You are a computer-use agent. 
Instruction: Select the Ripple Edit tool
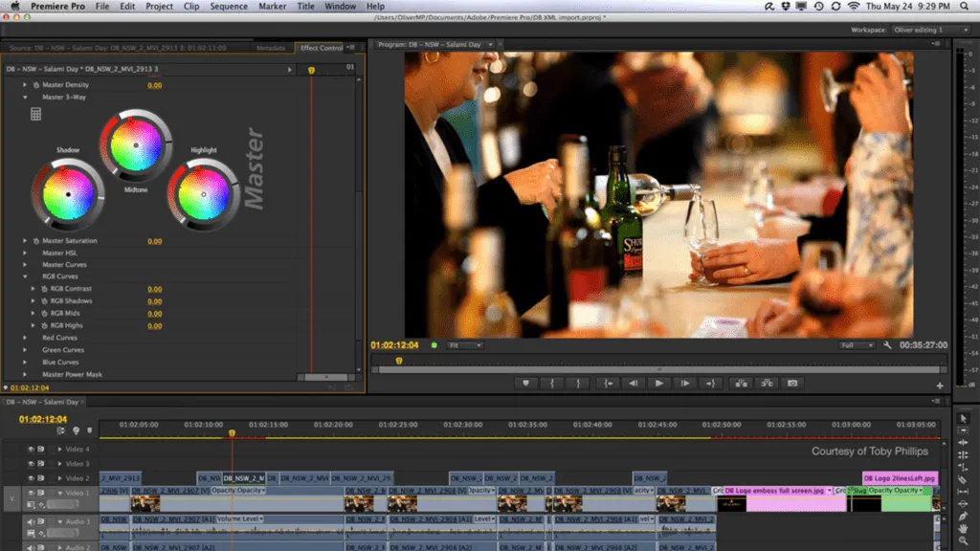(963, 443)
